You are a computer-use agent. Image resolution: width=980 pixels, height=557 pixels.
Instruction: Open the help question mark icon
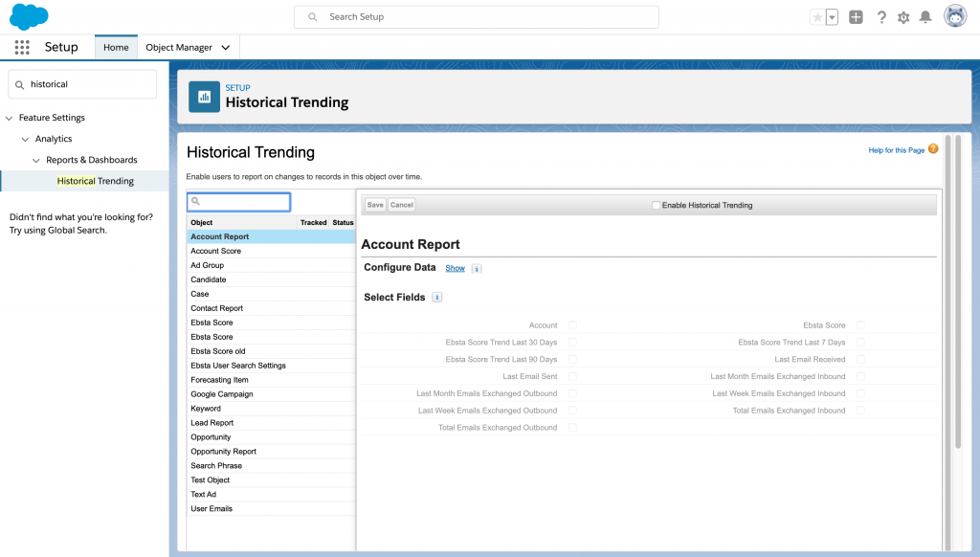pos(880,17)
